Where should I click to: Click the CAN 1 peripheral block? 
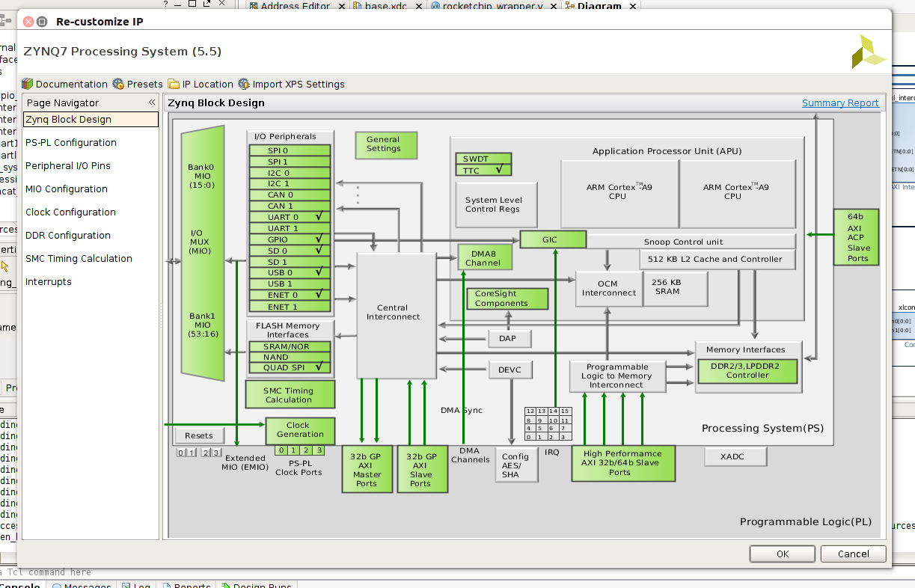pyautogui.click(x=290, y=206)
